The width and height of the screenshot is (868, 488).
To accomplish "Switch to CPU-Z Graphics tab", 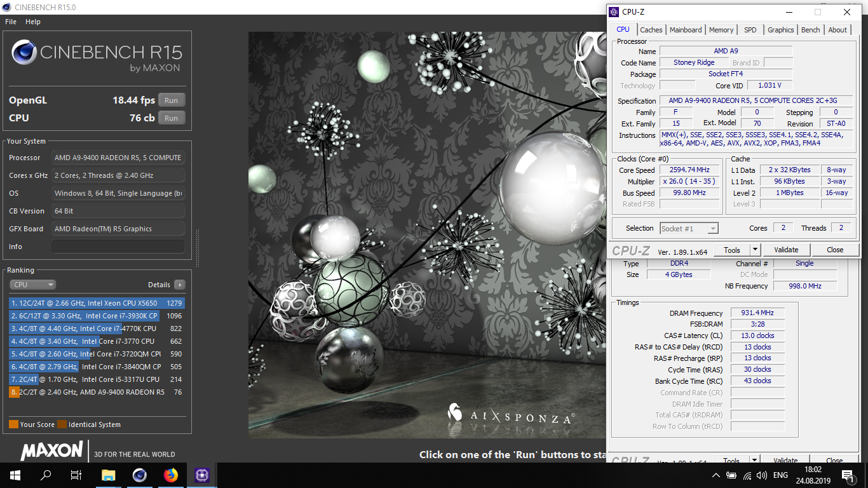I will pyautogui.click(x=780, y=30).
